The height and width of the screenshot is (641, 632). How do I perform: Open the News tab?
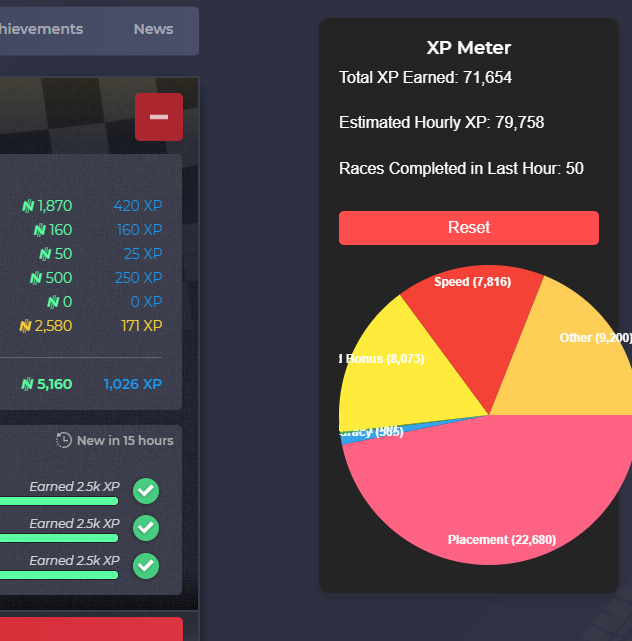click(153, 29)
